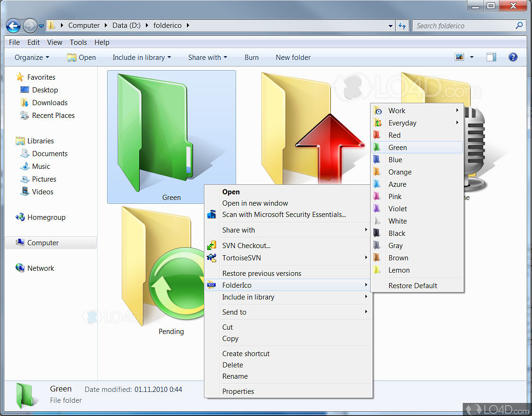Click the change view icon in the toolbar

459,57
